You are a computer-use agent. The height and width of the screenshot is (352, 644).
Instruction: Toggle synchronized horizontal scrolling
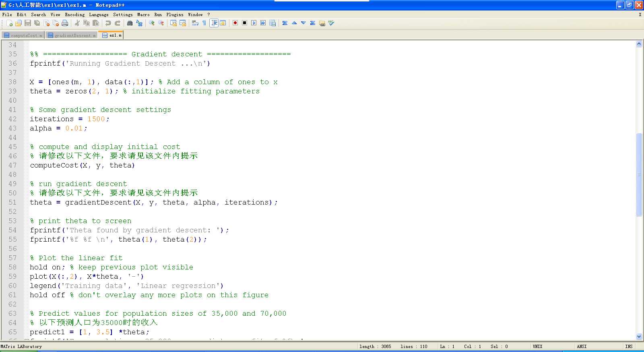[183, 23]
